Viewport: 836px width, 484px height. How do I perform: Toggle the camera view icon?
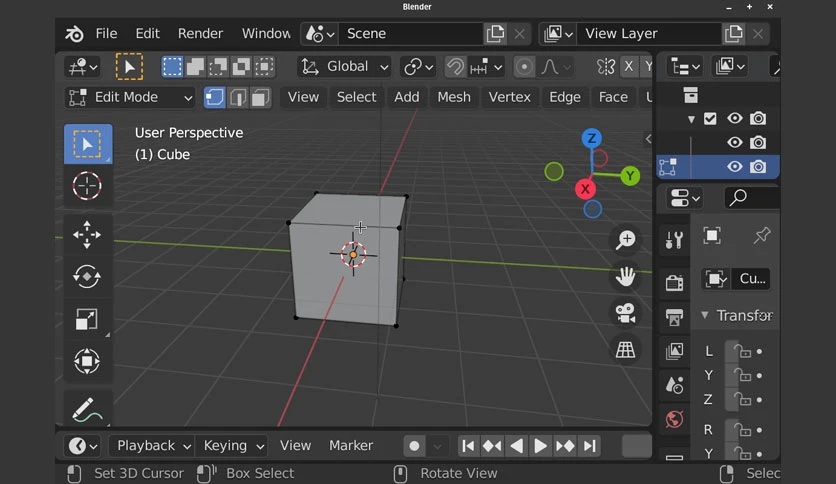[625, 313]
